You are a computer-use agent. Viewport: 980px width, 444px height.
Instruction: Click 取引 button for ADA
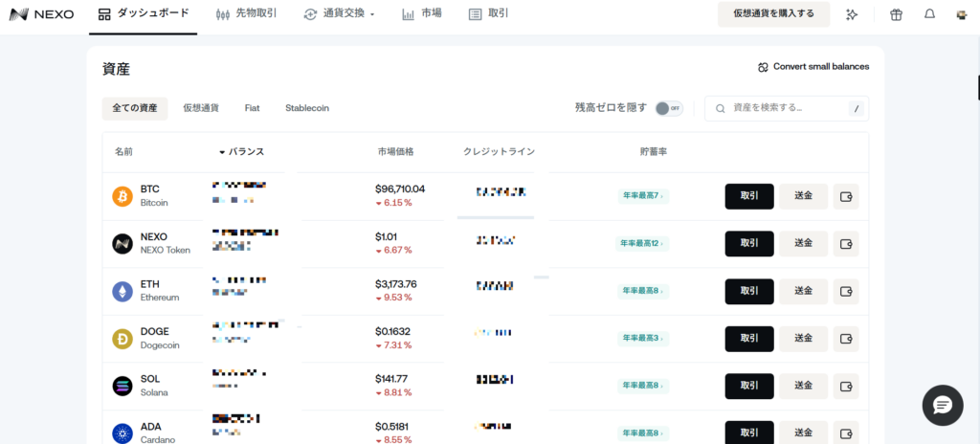pos(749,433)
